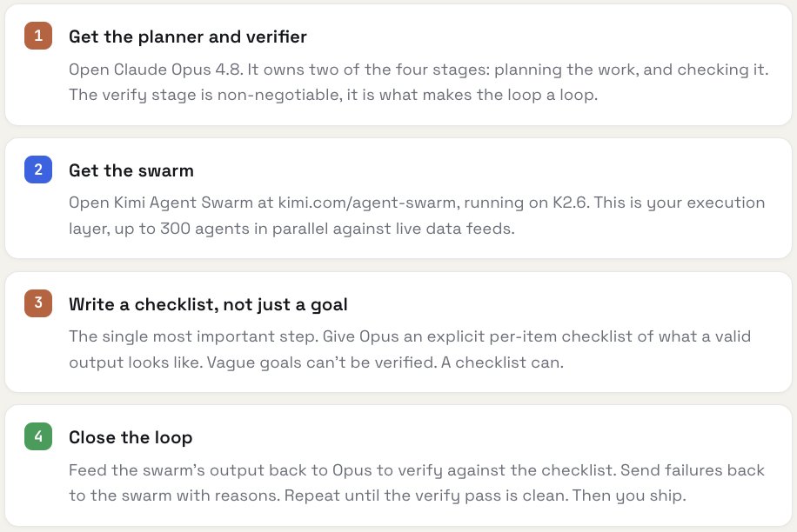Viewport: 797px width, 532px height.
Task: Click 'The single most important step' sentence
Action: [x=194, y=336]
